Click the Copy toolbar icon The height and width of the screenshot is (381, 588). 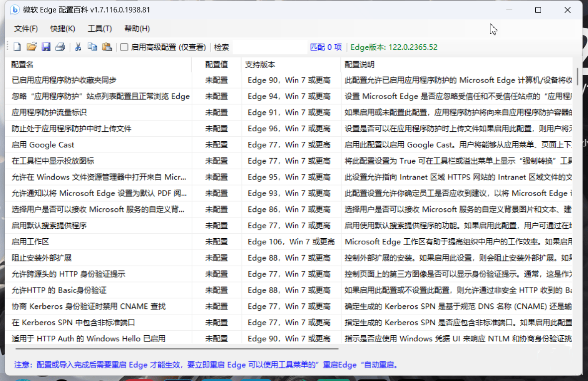(92, 47)
